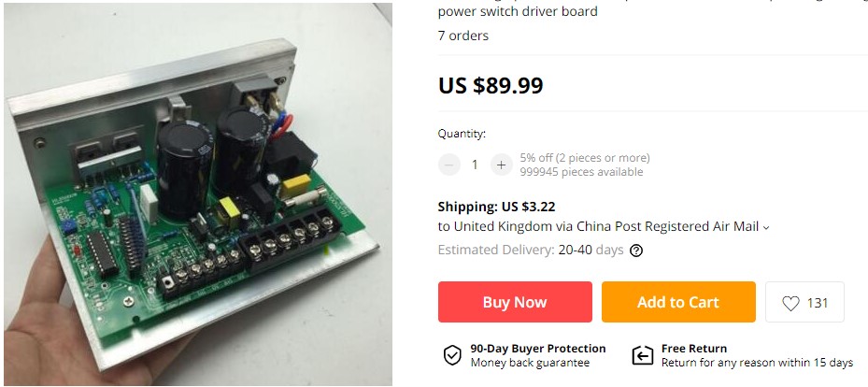Add the item to cart
The height and width of the screenshot is (387, 868).
(x=678, y=302)
